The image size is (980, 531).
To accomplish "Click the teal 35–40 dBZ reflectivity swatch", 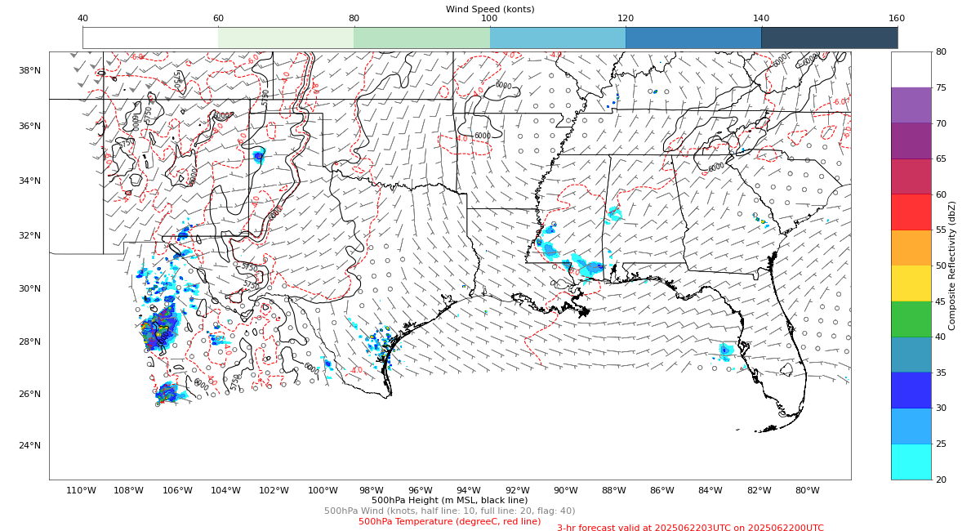I will pyautogui.click(x=911, y=355).
